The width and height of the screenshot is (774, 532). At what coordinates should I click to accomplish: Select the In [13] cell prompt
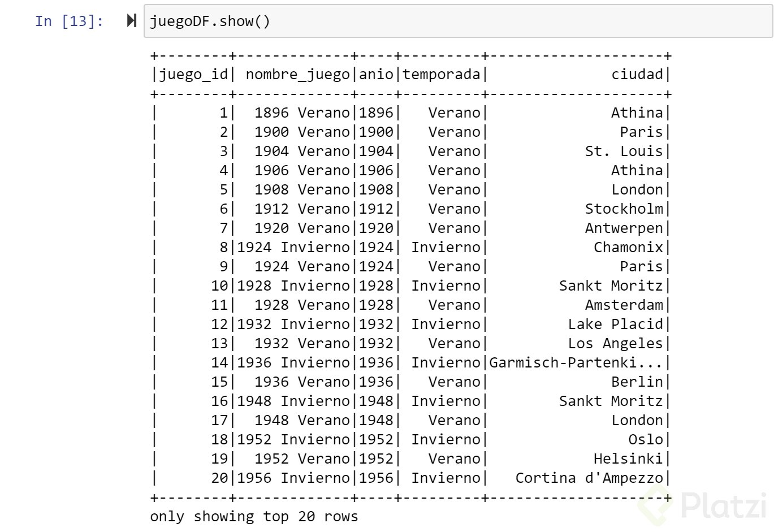(69, 21)
